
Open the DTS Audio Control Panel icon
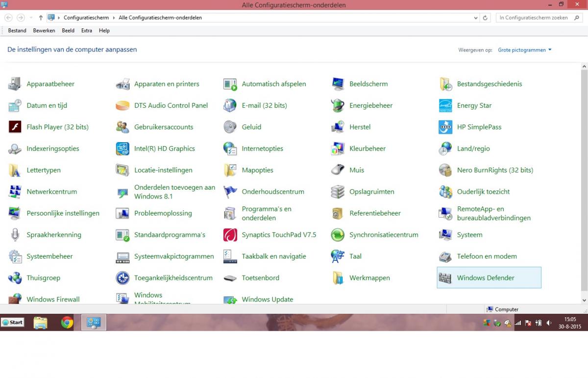point(122,105)
